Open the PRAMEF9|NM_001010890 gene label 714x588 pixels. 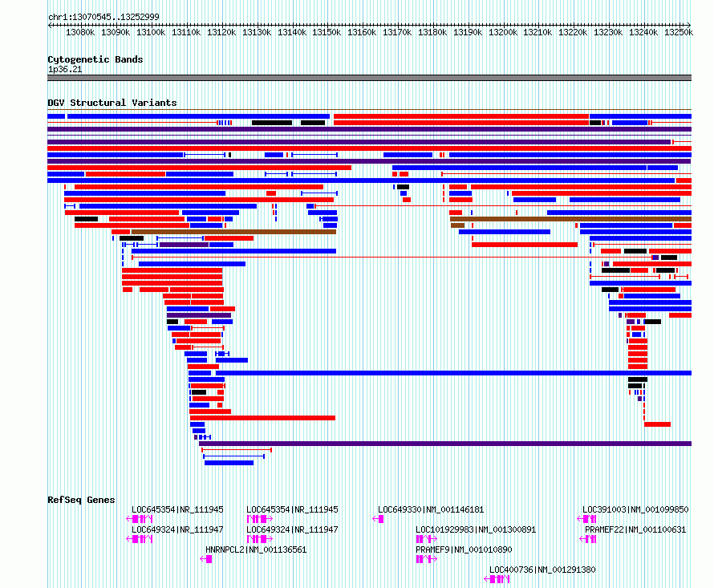464,549
